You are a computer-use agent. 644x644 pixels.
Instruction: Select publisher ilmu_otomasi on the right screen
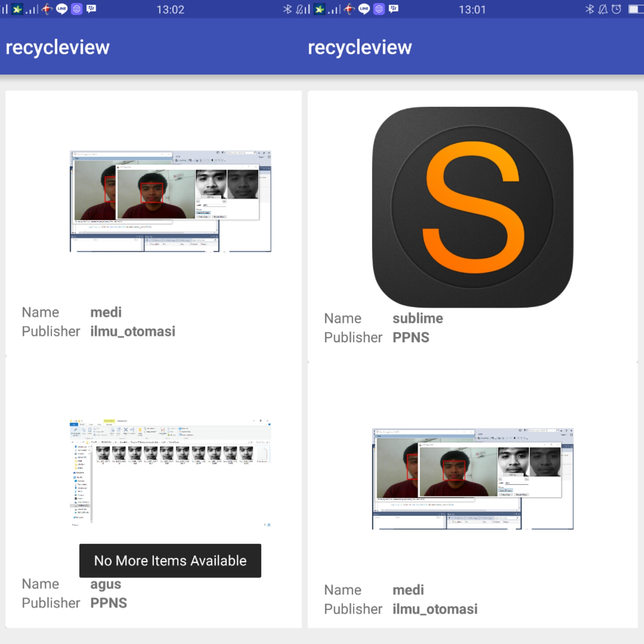(435, 609)
